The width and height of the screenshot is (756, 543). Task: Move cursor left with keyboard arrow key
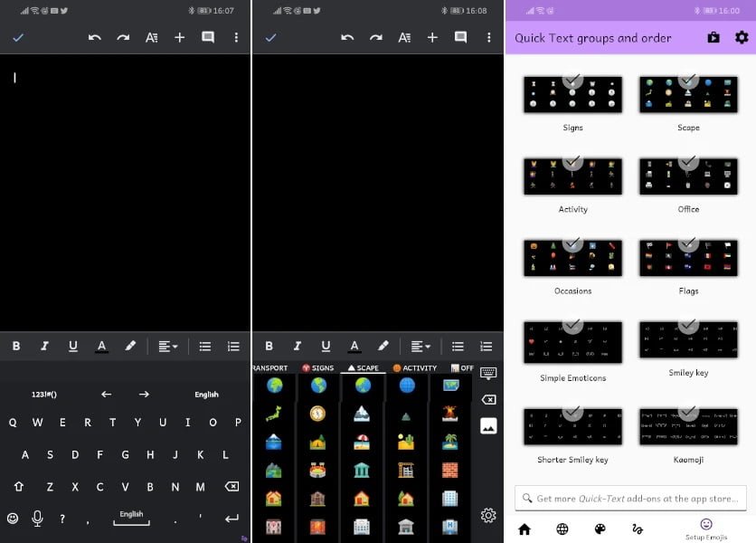(x=107, y=395)
